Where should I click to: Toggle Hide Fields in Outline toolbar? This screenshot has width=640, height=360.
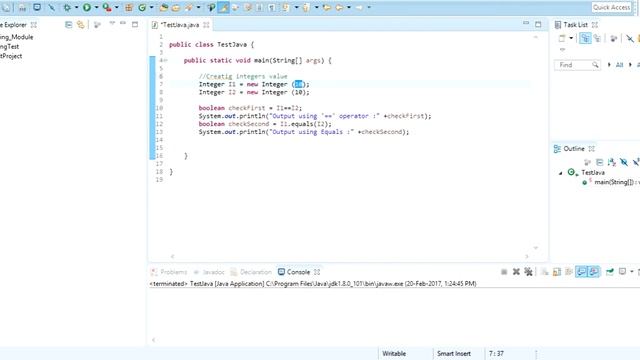624,162
